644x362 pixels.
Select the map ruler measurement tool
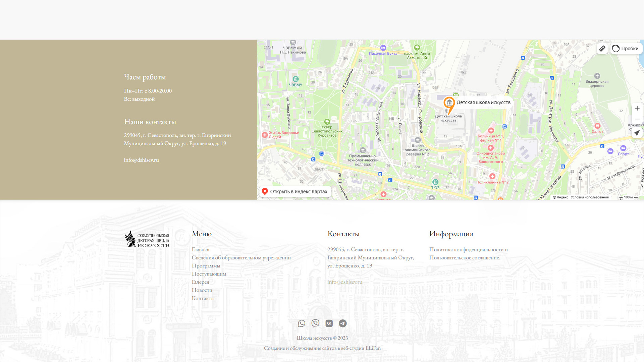(x=602, y=49)
